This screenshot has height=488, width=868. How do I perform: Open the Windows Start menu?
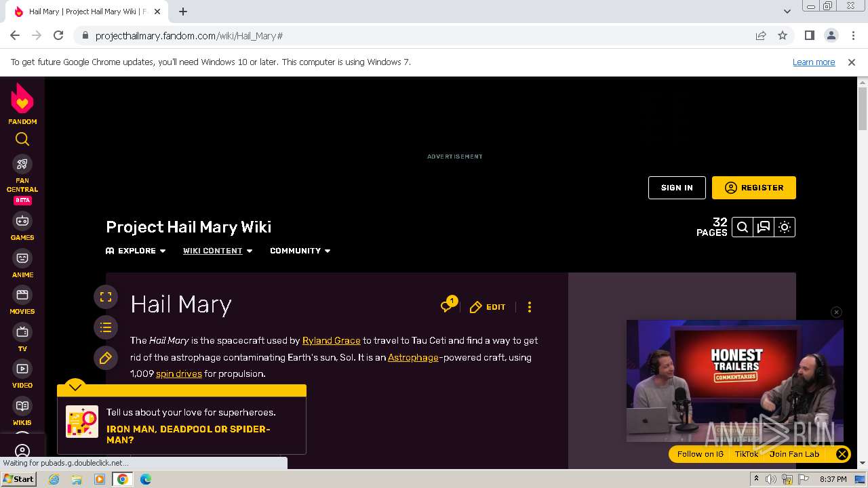pos(19,479)
